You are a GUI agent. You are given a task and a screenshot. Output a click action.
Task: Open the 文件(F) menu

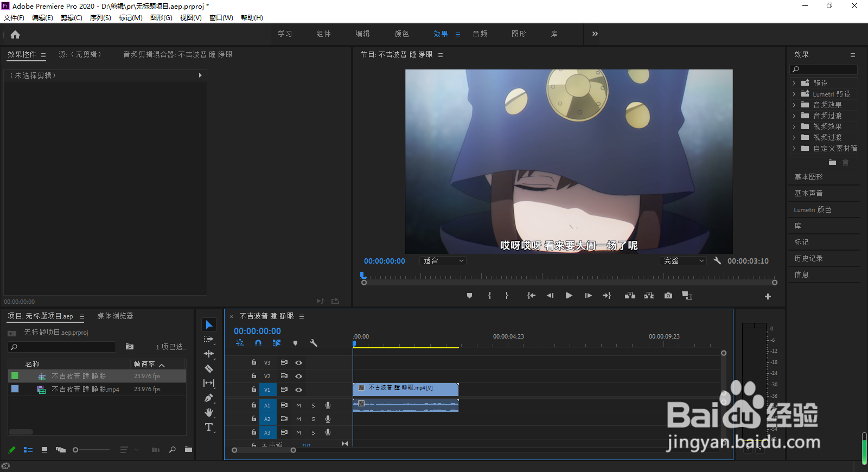(14, 18)
